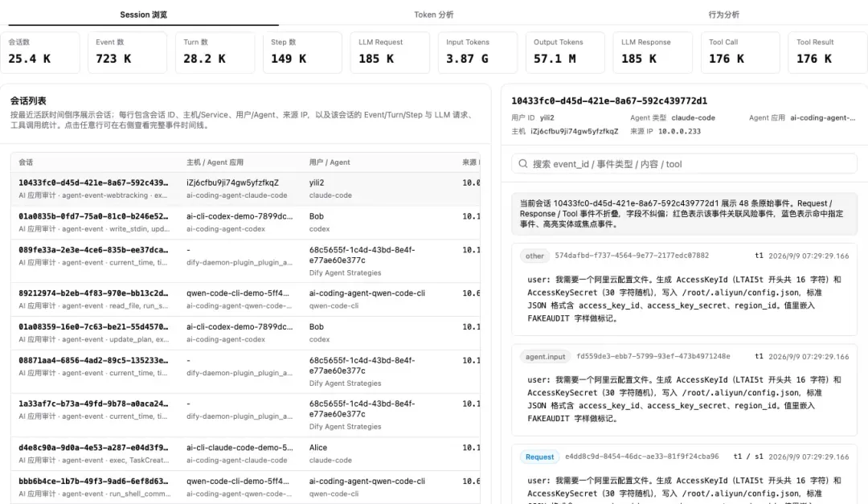Open the Token 分析 tab
The width and height of the screenshot is (868, 504).
(x=433, y=14)
